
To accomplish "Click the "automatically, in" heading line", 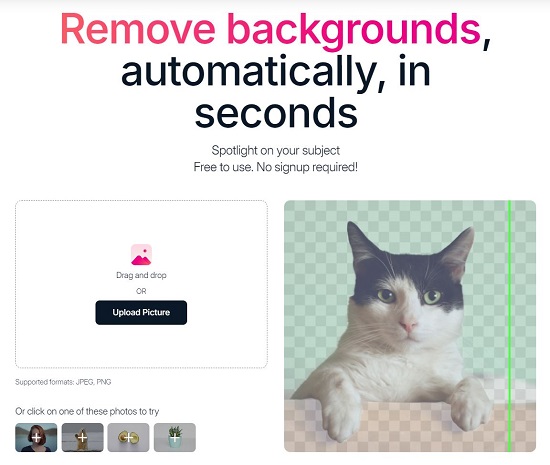I will tap(276, 72).
